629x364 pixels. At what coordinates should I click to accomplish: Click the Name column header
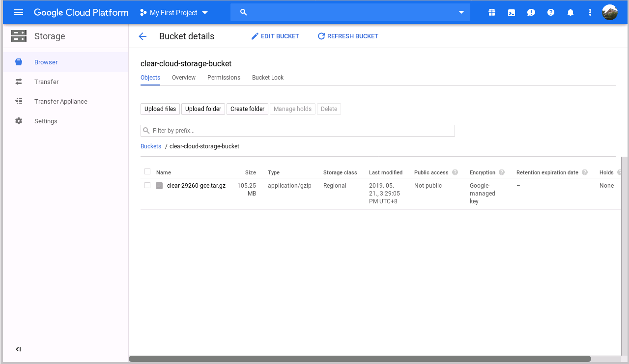click(x=164, y=172)
